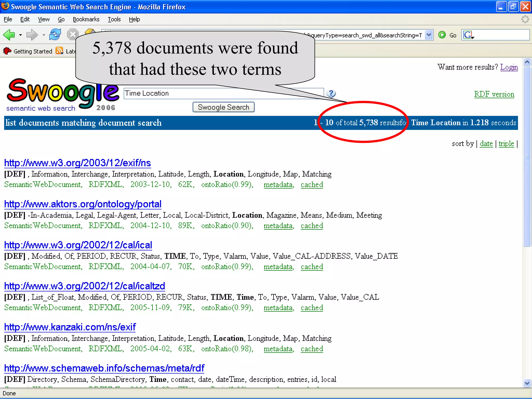Open the Help menu
The height and width of the screenshot is (399, 532).
pyautogui.click(x=134, y=19)
